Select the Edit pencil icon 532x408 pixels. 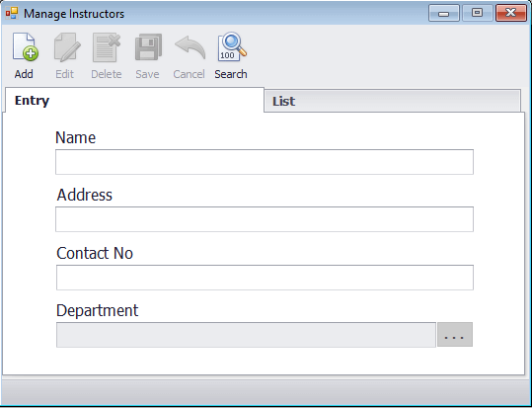(x=67, y=47)
